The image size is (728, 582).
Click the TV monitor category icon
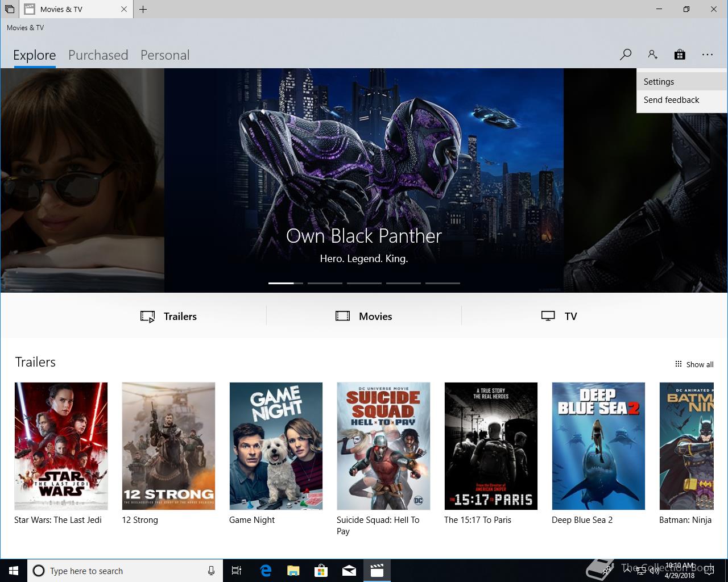548,316
